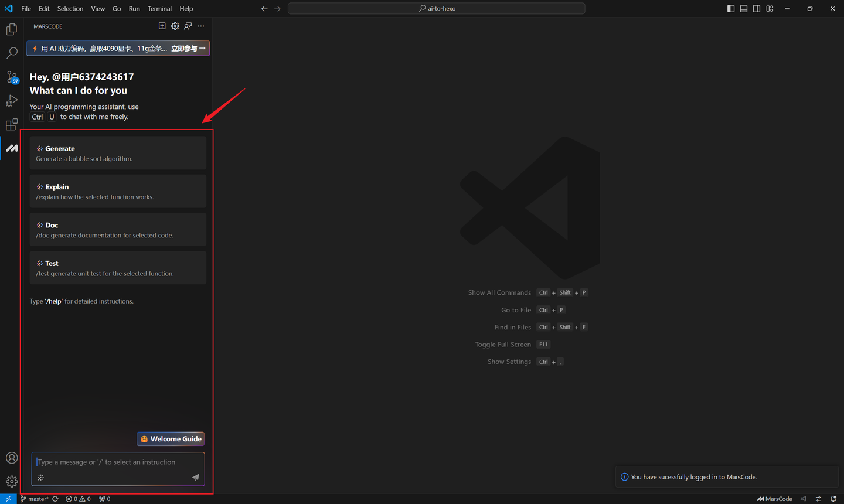
Task: Open the Welcome Guide button
Action: point(171,439)
